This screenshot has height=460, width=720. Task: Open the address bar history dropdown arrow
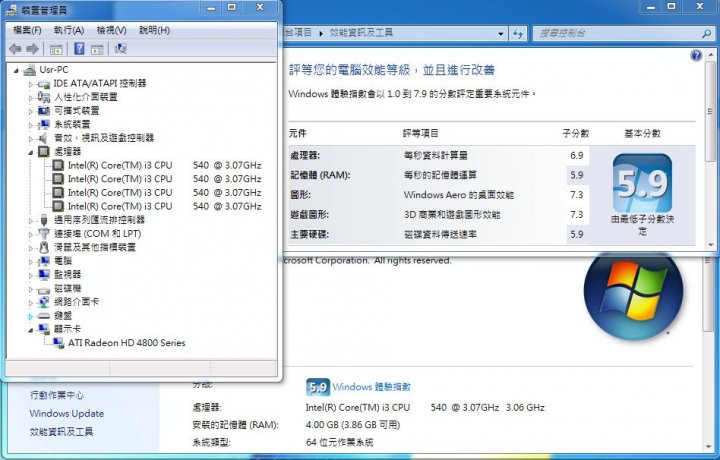click(501, 34)
